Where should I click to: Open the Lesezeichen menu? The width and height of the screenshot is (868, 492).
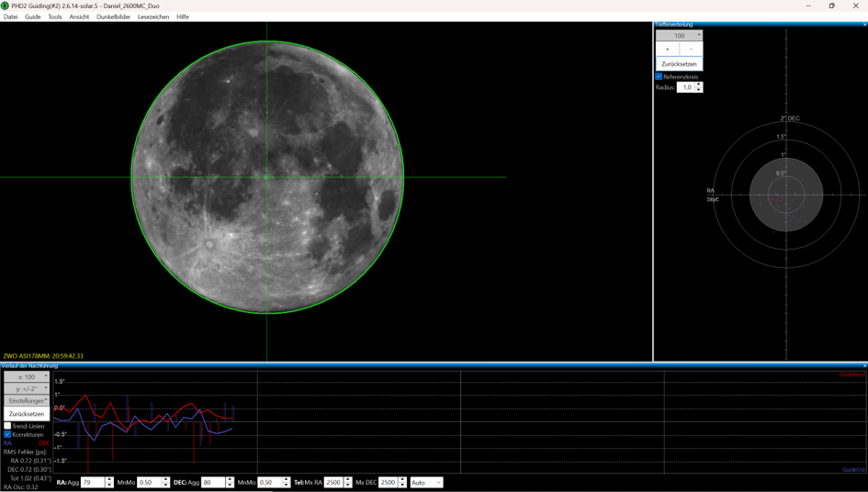153,17
